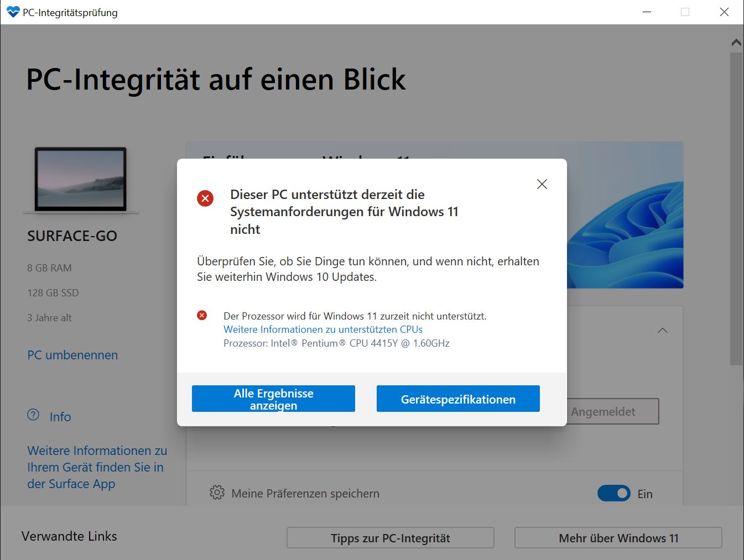744x560 pixels.
Task: Minimize the PC-Integritätsprüfung window
Action: point(646,12)
